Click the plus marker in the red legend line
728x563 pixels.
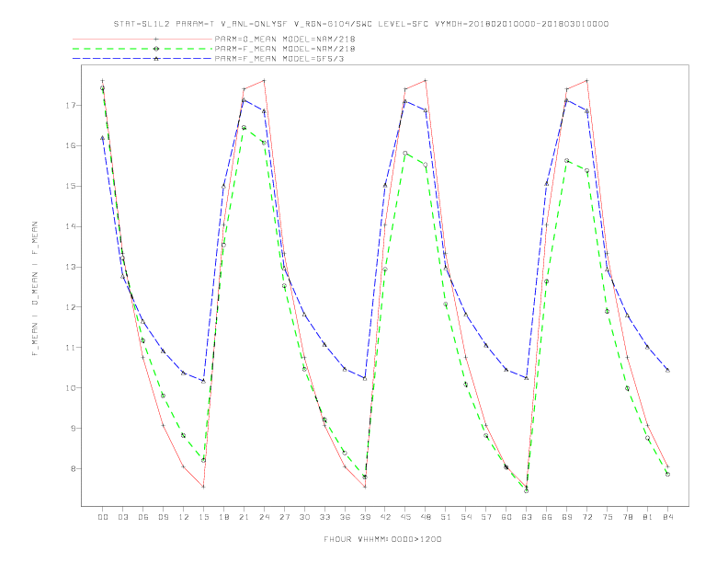156,39
